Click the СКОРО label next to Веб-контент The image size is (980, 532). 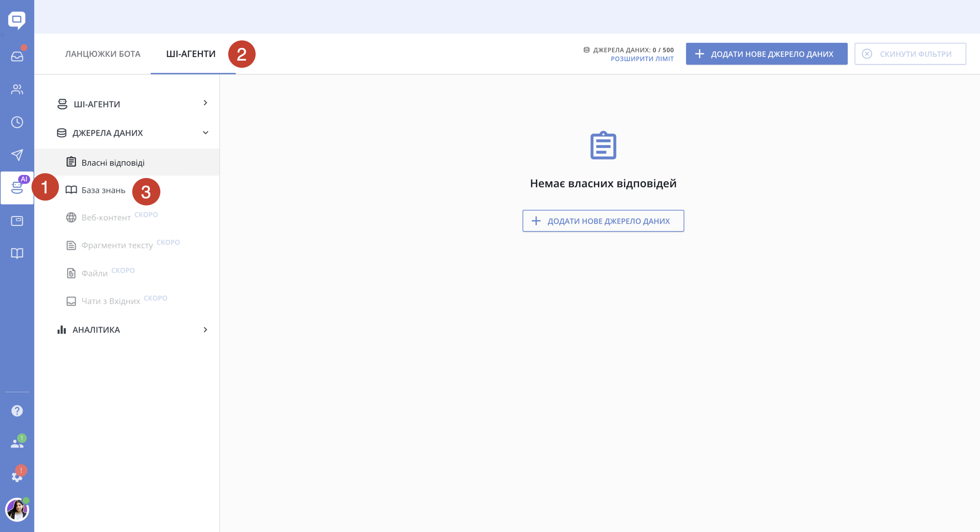point(146,214)
